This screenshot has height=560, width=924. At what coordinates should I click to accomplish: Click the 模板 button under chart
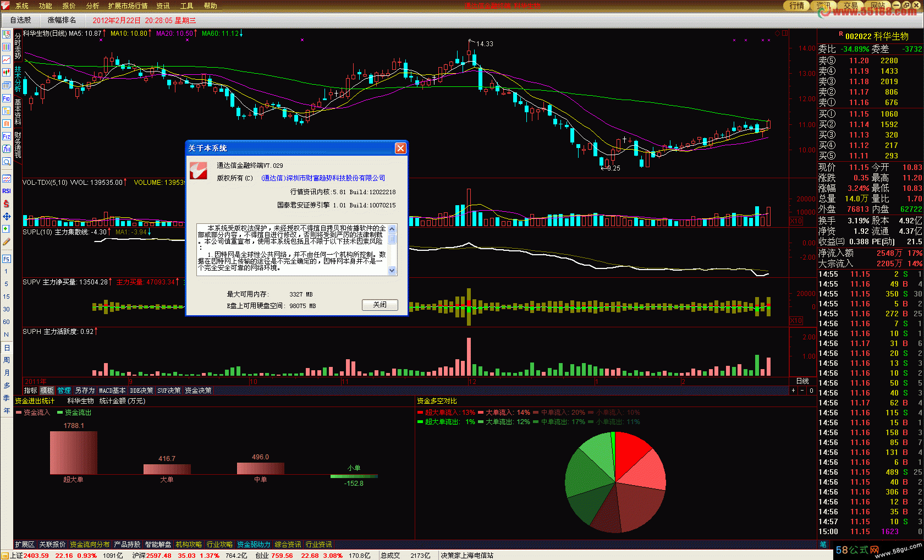click(47, 391)
